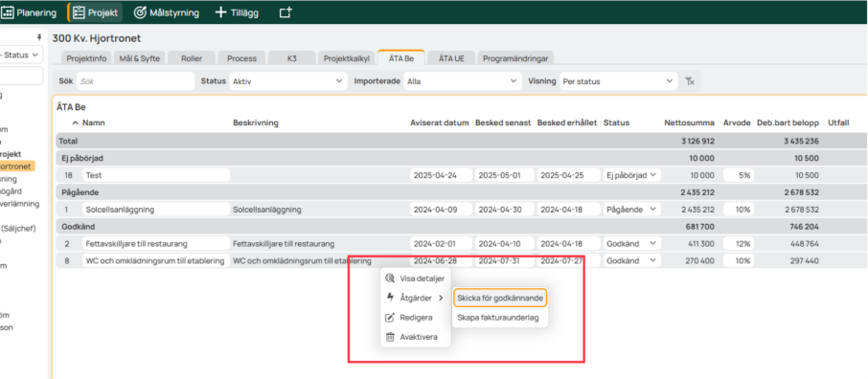This screenshot has width=868, height=379.
Task: Open the Planering calendar icon
Action: click(8, 12)
